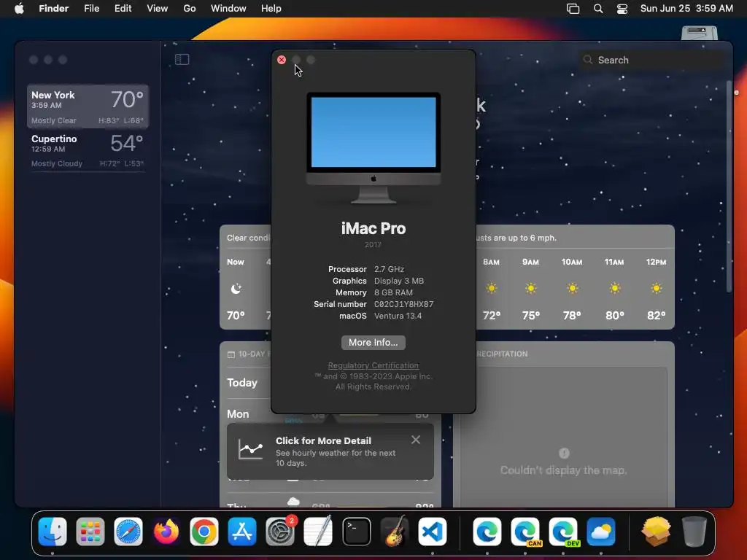
Task: Click the Weather Search field
Action: (653, 60)
